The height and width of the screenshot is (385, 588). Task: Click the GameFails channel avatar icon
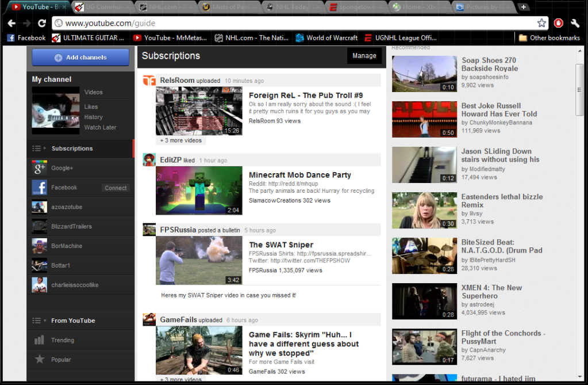pos(149,319)
